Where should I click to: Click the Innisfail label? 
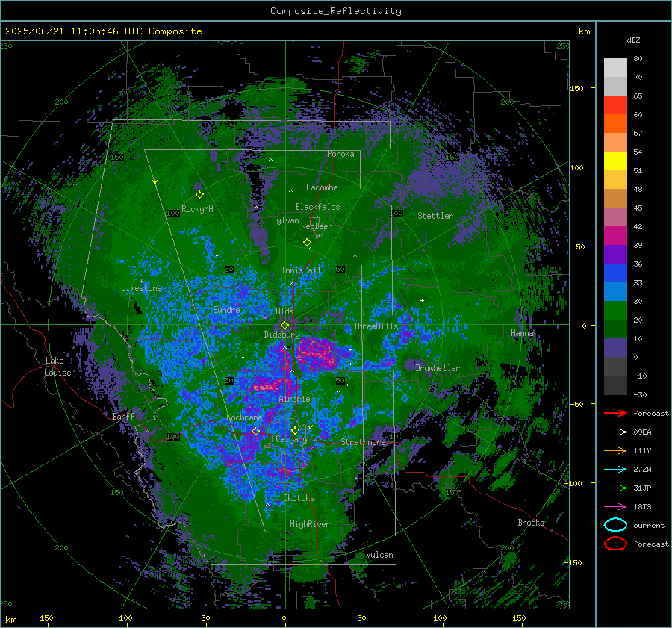[301, 270]
